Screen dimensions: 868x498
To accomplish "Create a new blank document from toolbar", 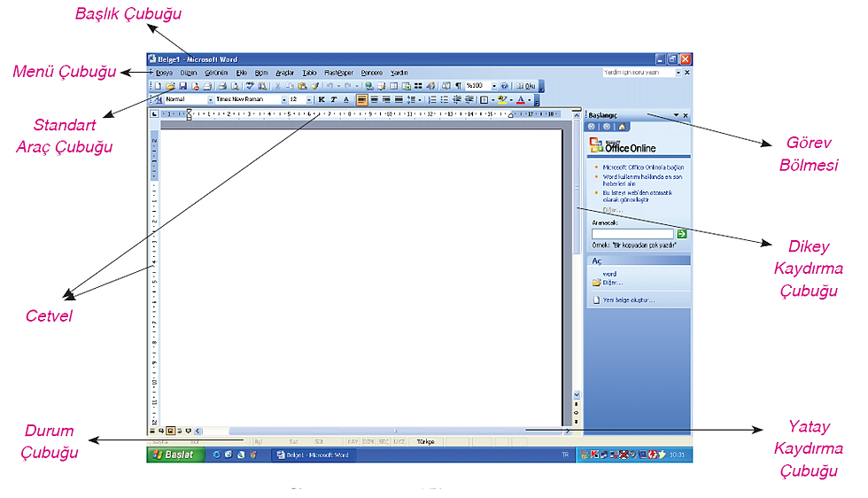I will pos(159,86).
